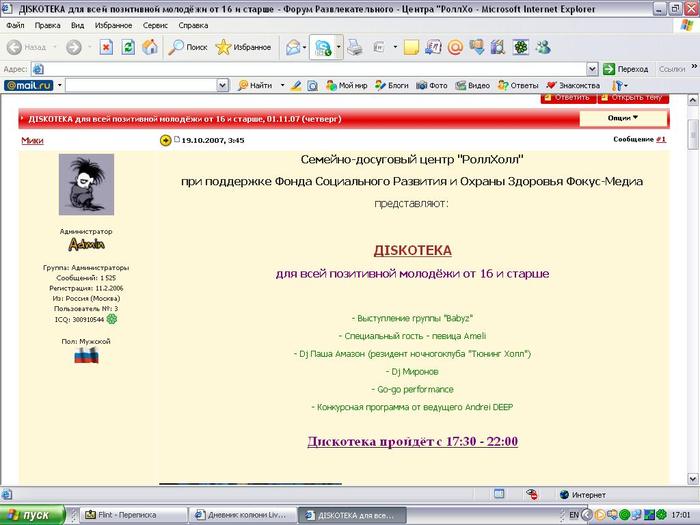Image resolution: width=700 pixels, height=525 pixels.
Task: Open the Избранное menu
Action: click(x=113, y=25)
